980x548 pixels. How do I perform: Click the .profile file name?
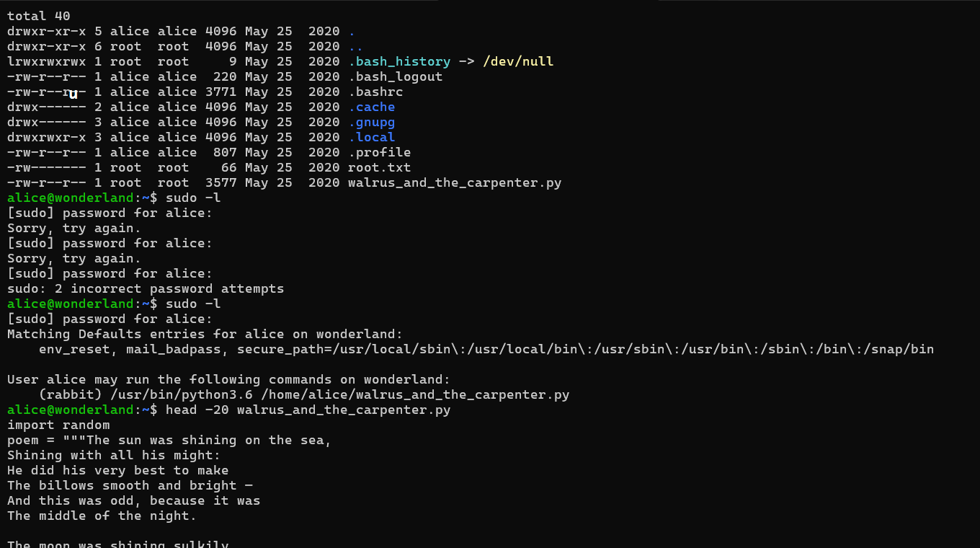[380, 152]
